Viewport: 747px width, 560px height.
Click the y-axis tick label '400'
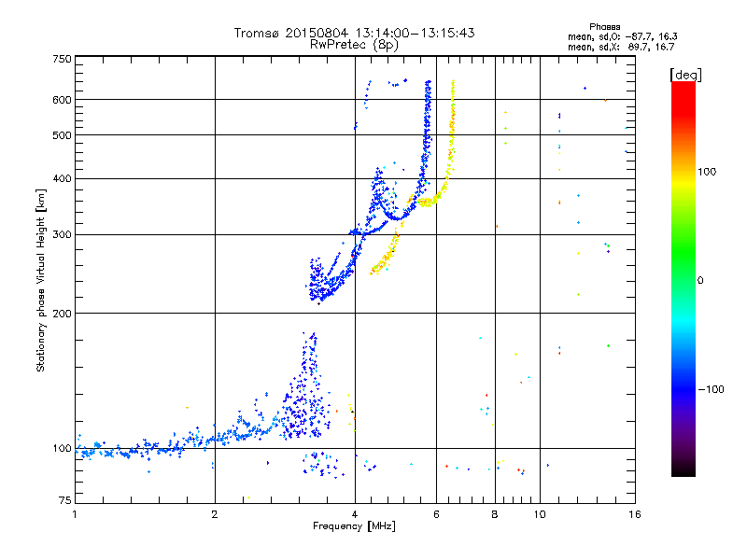63,178
